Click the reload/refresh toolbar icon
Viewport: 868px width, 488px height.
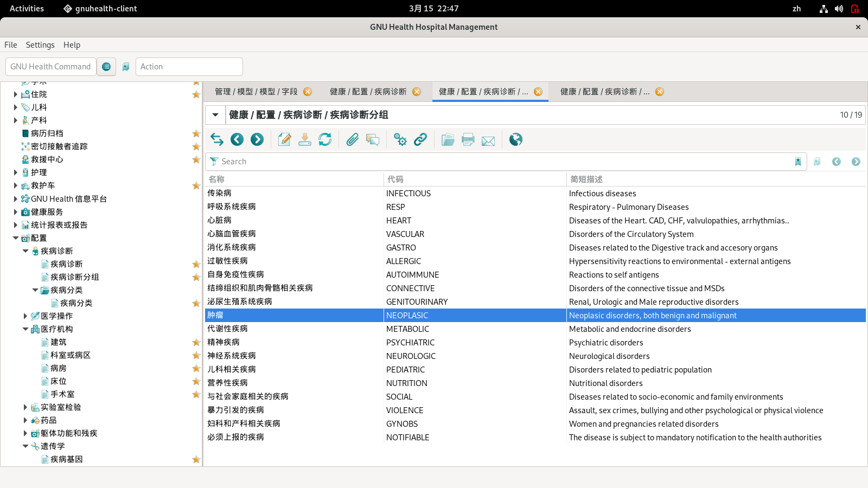(325, 140)
